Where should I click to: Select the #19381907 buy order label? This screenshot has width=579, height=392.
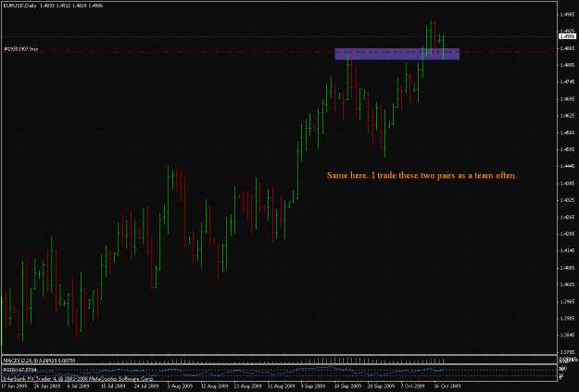[x=21, y=49]
